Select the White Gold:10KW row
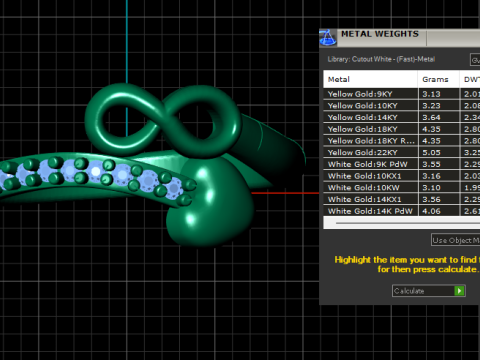480x360 pixels. (x=402, y=188)
